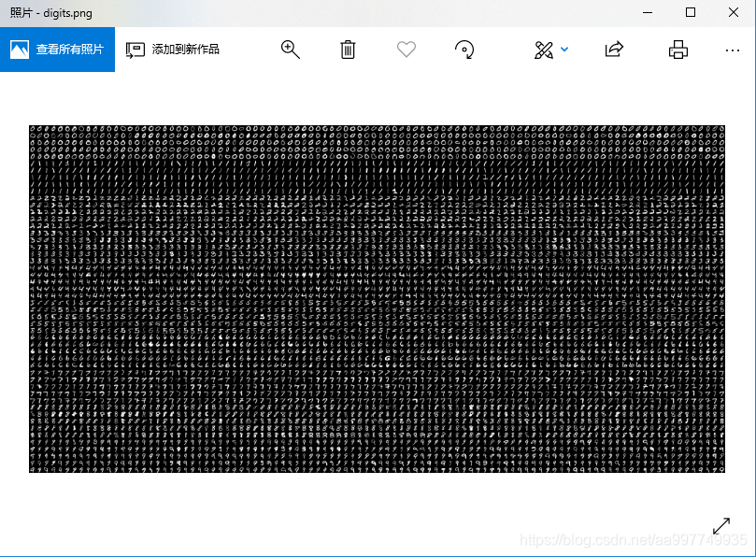Share the photo via the share icon
This screenshot has width=756, height=557.
tap(614, 50)
